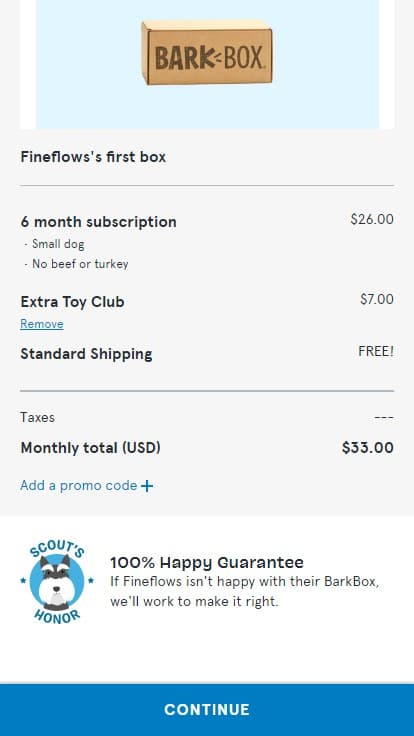Remove the Extra Toy Club add-on
This screenshot has width=414, height=736.
pos(42,324)
